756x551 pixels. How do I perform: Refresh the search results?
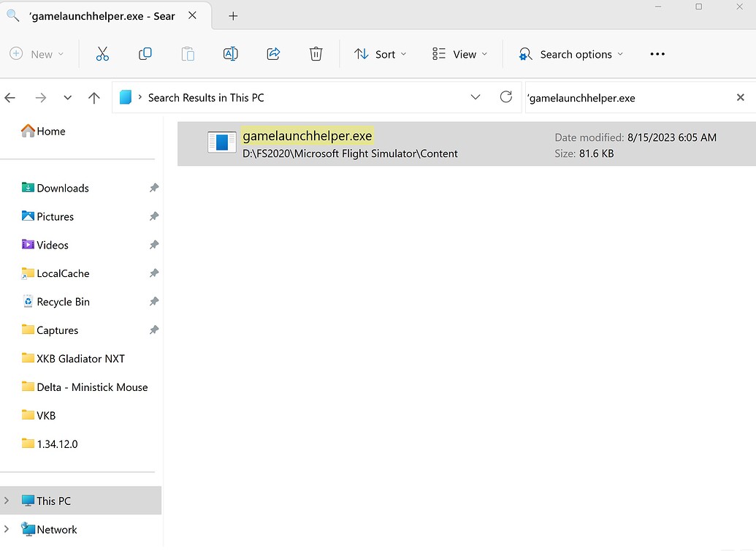(x=506, y=96)
